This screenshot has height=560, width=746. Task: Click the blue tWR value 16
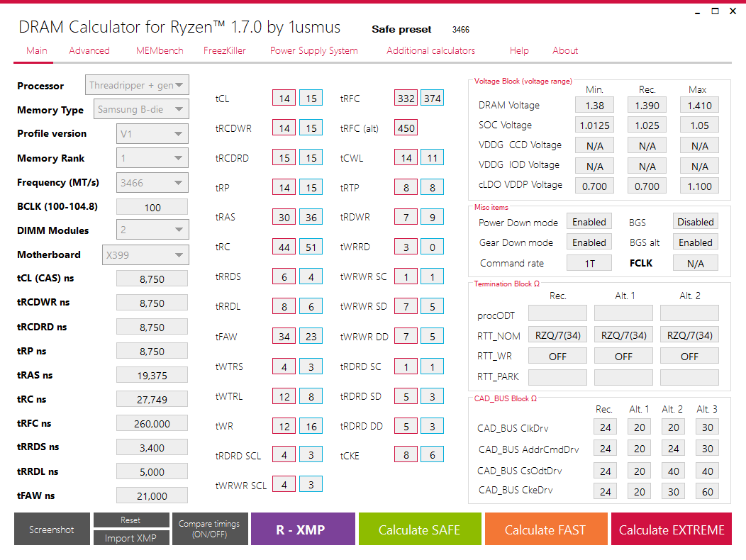pyautogui.click(x=311, y=426)
